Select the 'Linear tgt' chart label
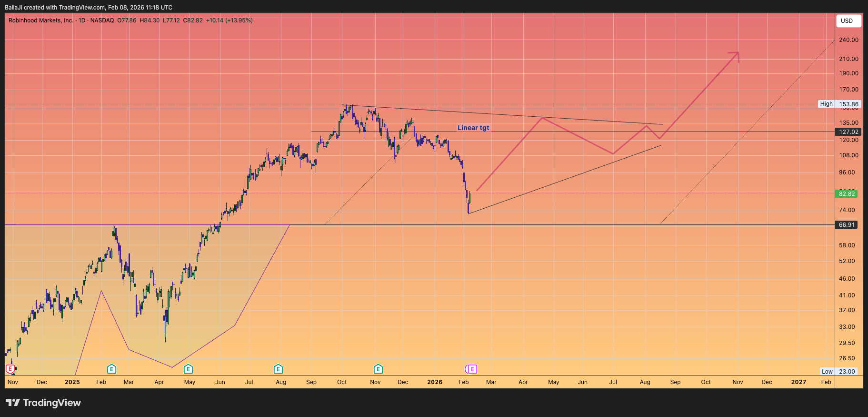 473,128
